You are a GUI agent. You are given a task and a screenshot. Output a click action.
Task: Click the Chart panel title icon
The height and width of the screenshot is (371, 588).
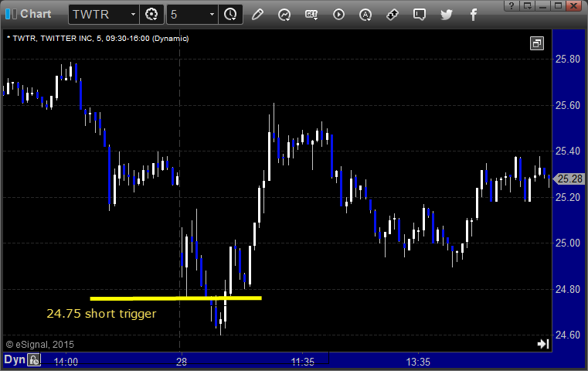[11, 14]
